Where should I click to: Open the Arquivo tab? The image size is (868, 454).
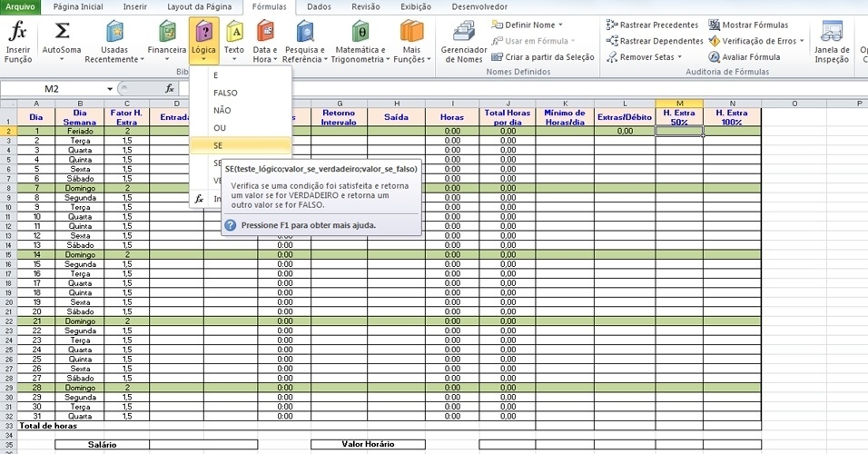click(20, 6)
